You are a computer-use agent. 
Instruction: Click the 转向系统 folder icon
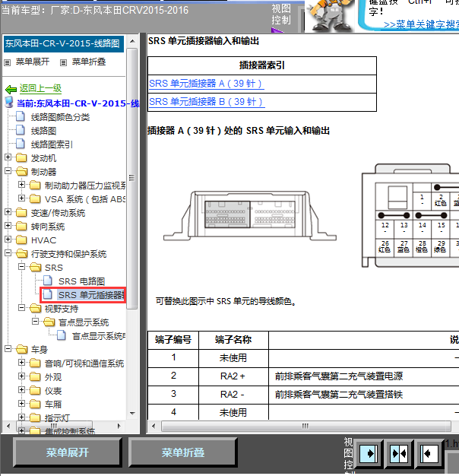(21, 226)
